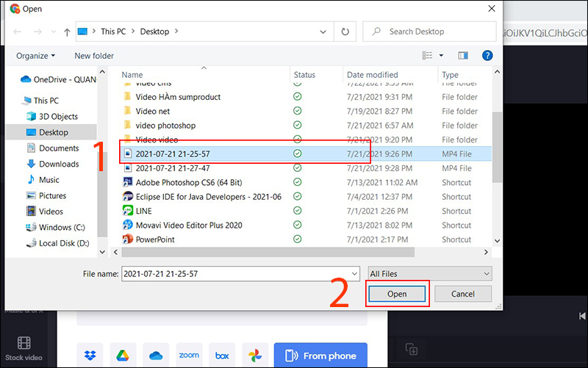This screenshot has width=588, height=368.
Task: Go up one folder level
Action: (x=67, y=32)
